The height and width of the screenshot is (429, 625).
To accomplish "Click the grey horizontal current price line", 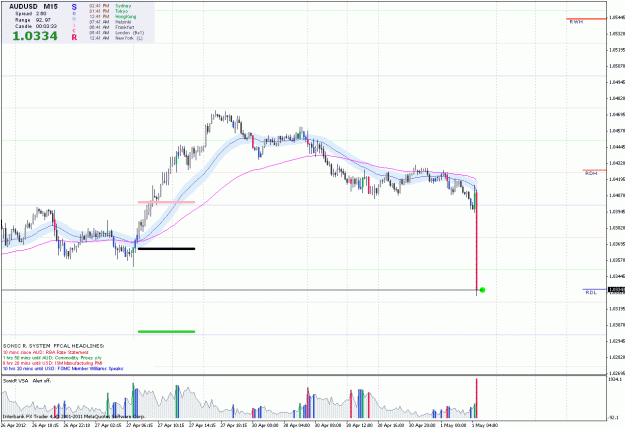I will [239, 290].
